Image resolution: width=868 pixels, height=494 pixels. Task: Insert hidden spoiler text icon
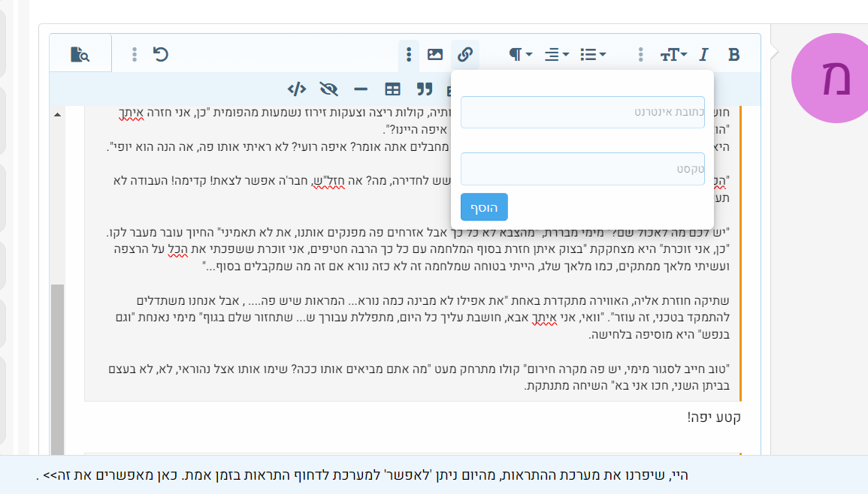click(x=329, y=89)
